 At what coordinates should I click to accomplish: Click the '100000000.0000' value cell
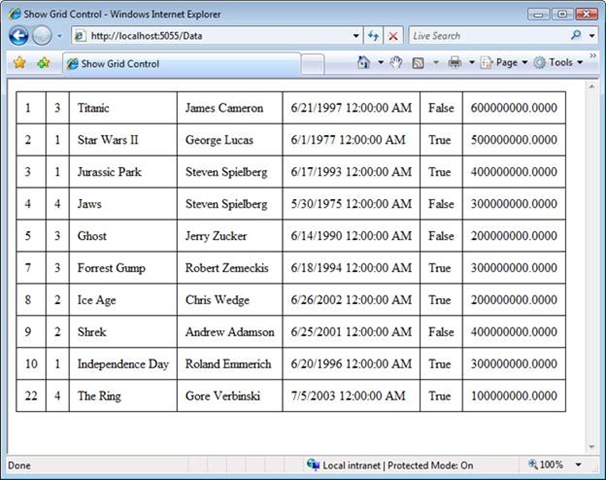514,396
